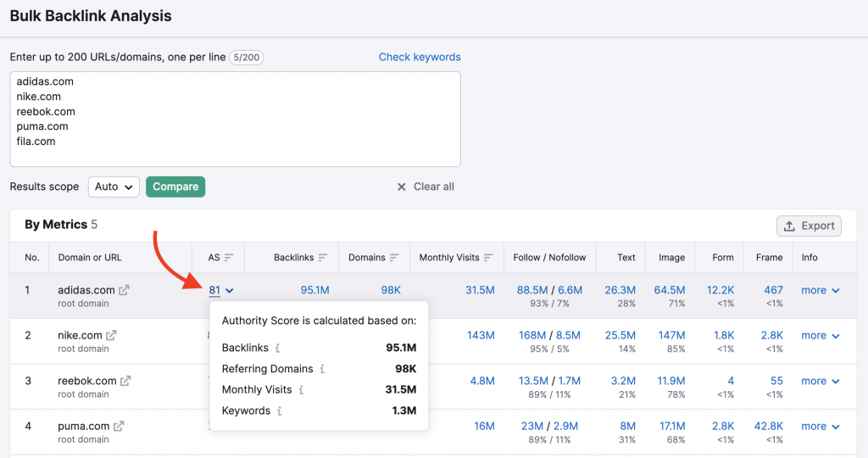This screenshot has width=868, height=458.
Task: Click the reebok.com domain name
Action: [x=87, y=381]
